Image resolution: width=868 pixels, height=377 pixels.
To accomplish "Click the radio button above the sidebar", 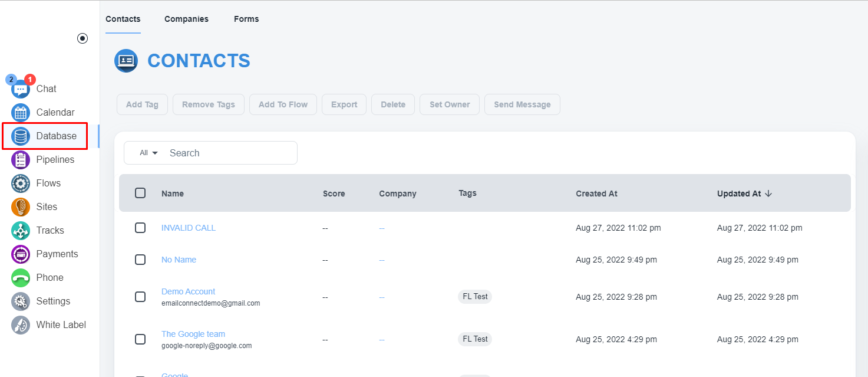I will [82, 38].
